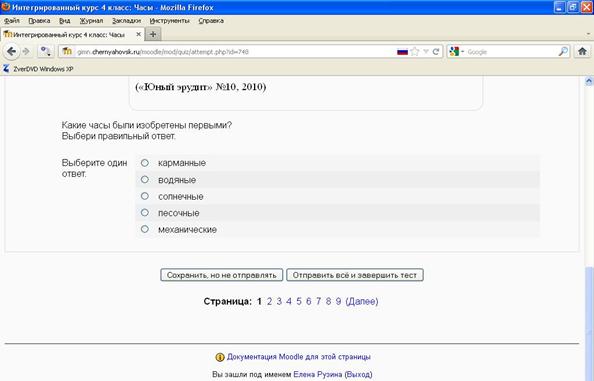The image size is (594, 381).
Task: Go to quiz page 7
Action: [319, 301]
